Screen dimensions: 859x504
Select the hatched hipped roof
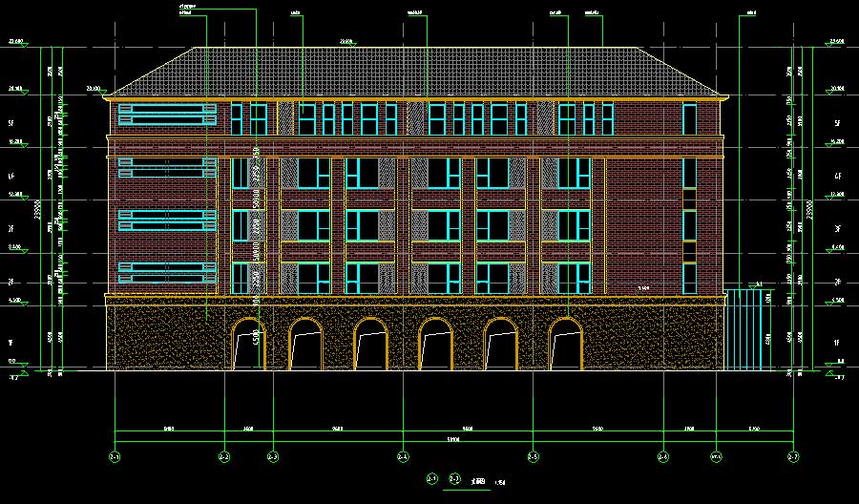pos(415,72)
